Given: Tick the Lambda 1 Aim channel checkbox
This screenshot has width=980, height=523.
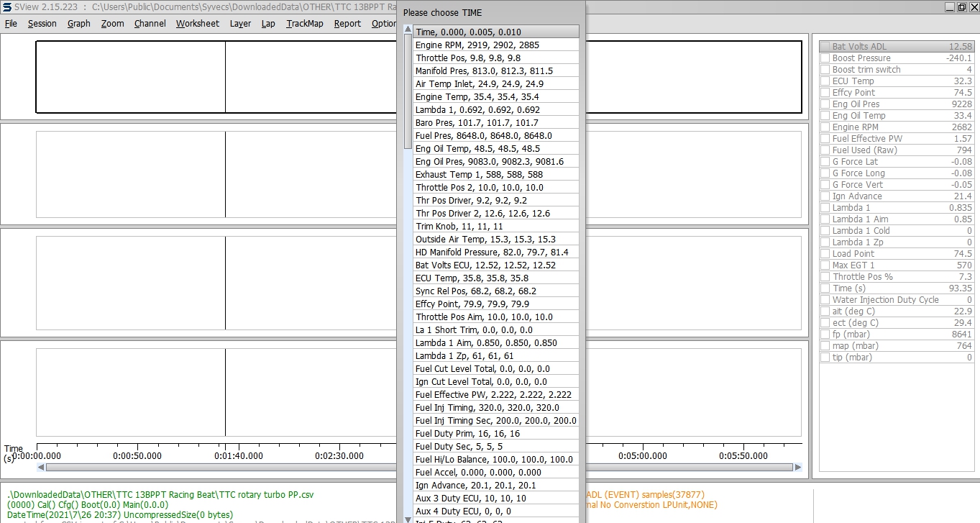Looking at the screenshot, I should pos(825,219).
